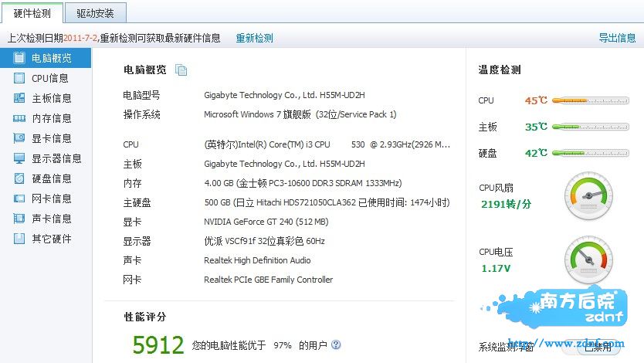Image resolution: width=644 pixels, height=363 pixels.
Task: Select the 电脑概览 sidebar icon
Action: (19, 58)
